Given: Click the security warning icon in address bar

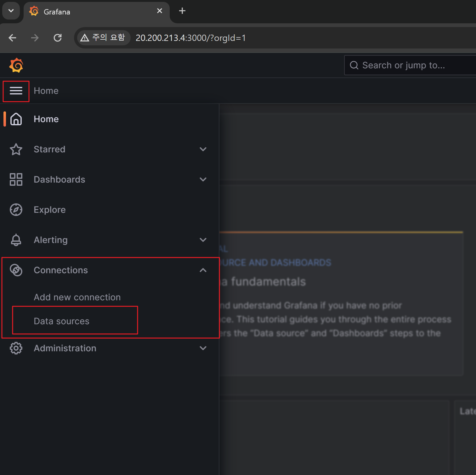Looking at the screenshot, I should (85, 38).
